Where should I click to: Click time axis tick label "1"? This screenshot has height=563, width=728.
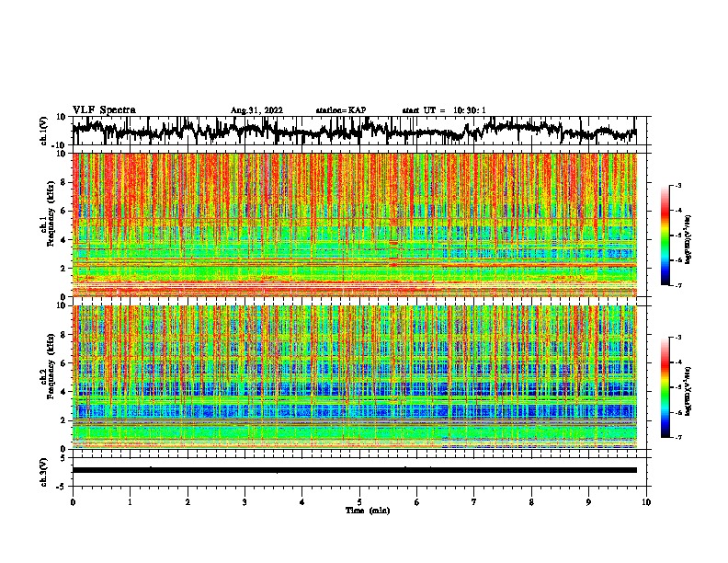[x=130, y=502]
